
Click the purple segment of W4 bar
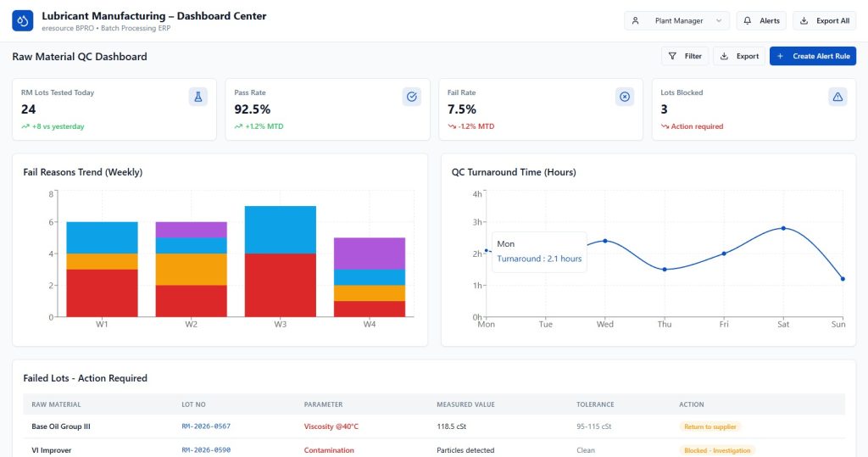tap(369, 253)
